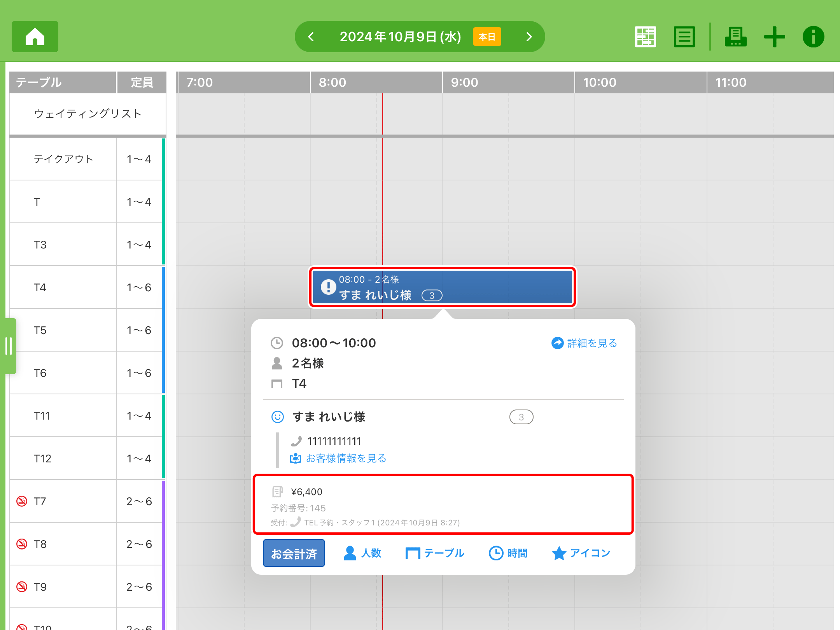
Task: Select the ウェイティングリスト row
Action: [x=88, y=114]
